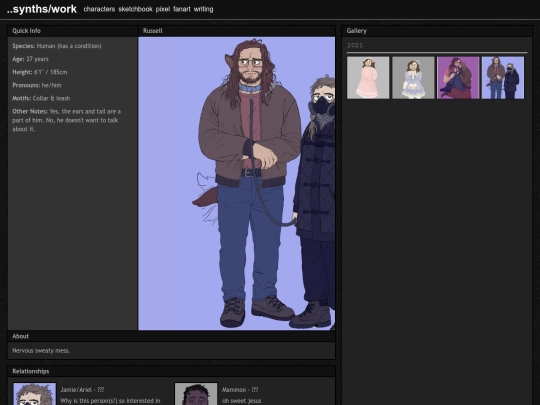Select the Russell name header
The image size is (540, 405).
click(237, 31)
